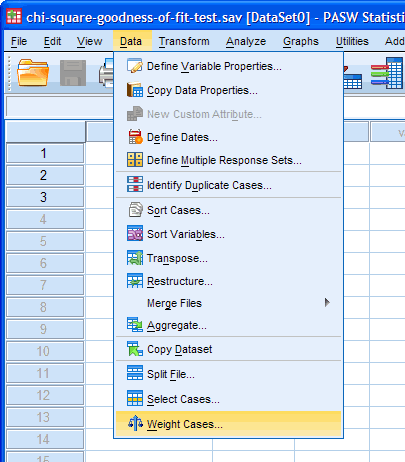Select Define Dates... in the Data menu
Screen dimensions: 405x462
[228, 137]
